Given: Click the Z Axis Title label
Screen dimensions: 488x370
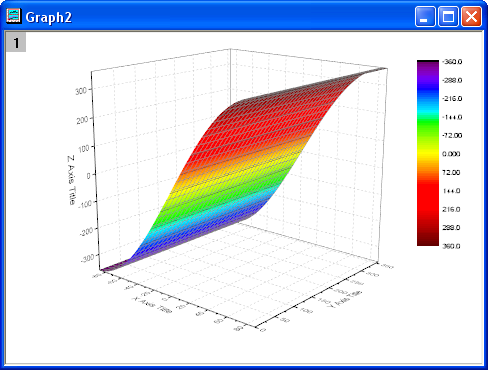Looking at the screenshot, I should click(x=71, y=180).
